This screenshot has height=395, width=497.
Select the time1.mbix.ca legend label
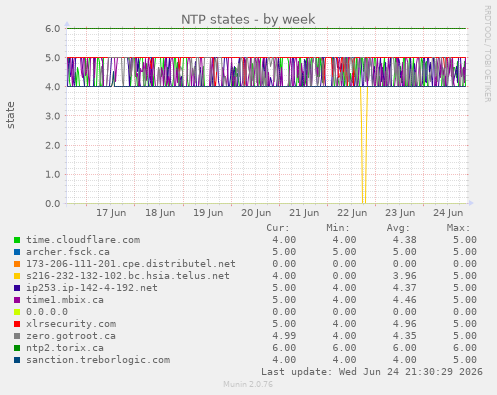[65, 300]
